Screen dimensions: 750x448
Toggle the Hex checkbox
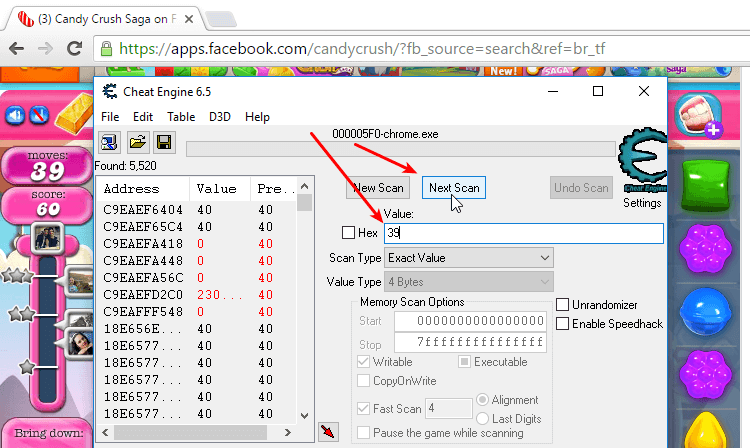348,233
